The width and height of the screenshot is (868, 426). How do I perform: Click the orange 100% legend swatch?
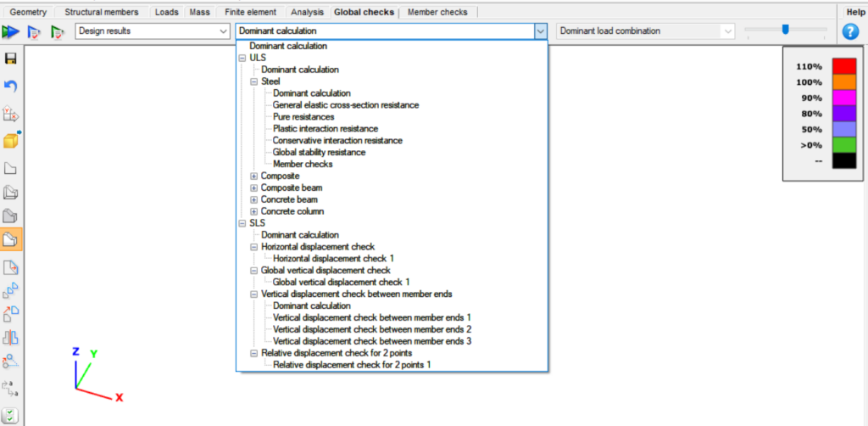[x=844, y=82]
